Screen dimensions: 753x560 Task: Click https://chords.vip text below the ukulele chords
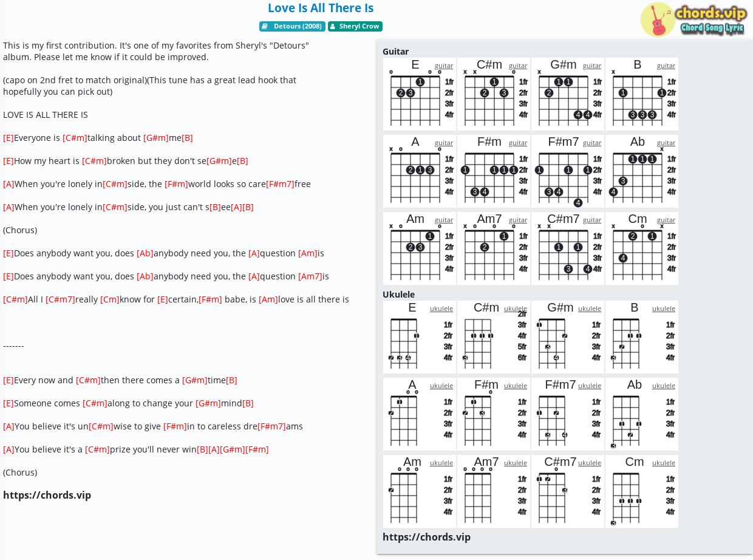coord(426,537)
